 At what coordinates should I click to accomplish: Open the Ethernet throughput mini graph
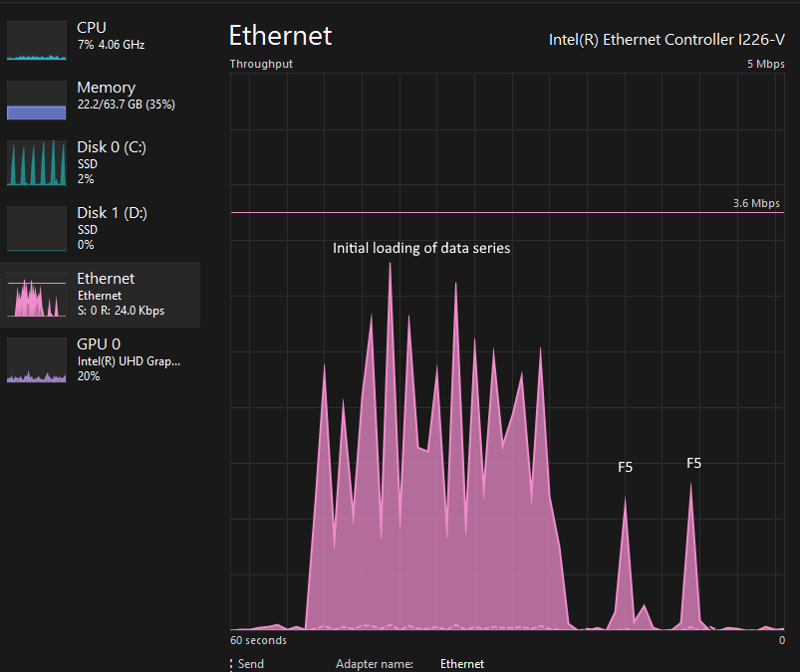(x=36, y=295)
